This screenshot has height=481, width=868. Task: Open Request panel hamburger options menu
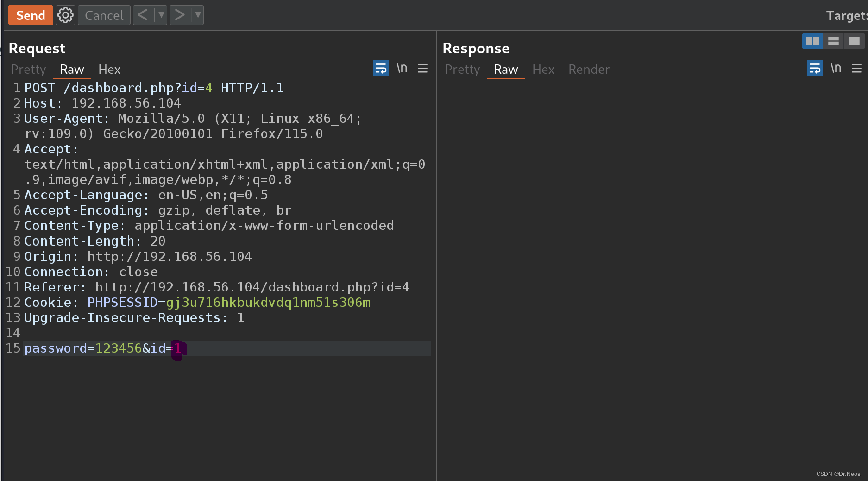coord(422,69)
